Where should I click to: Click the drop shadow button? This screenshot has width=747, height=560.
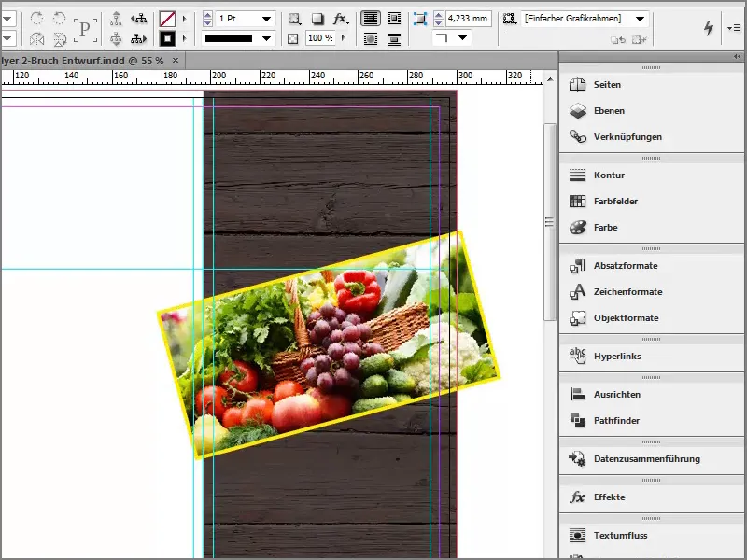click(317, 19)
